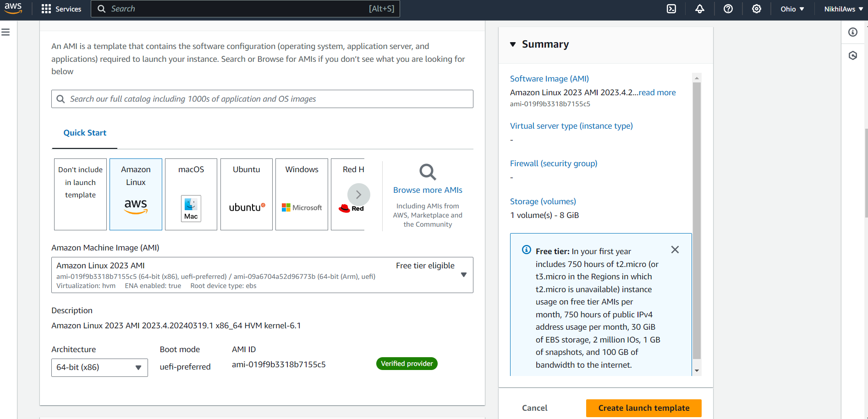Open the support help icon
The height and width of the screenshot is (419, 868).
tap(728, 9)
